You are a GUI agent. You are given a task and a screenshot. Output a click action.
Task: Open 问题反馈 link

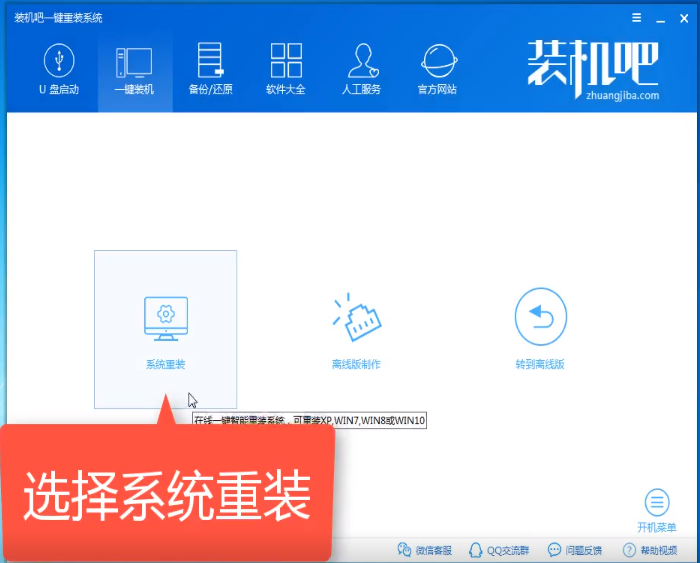click(x=575, y=550)
